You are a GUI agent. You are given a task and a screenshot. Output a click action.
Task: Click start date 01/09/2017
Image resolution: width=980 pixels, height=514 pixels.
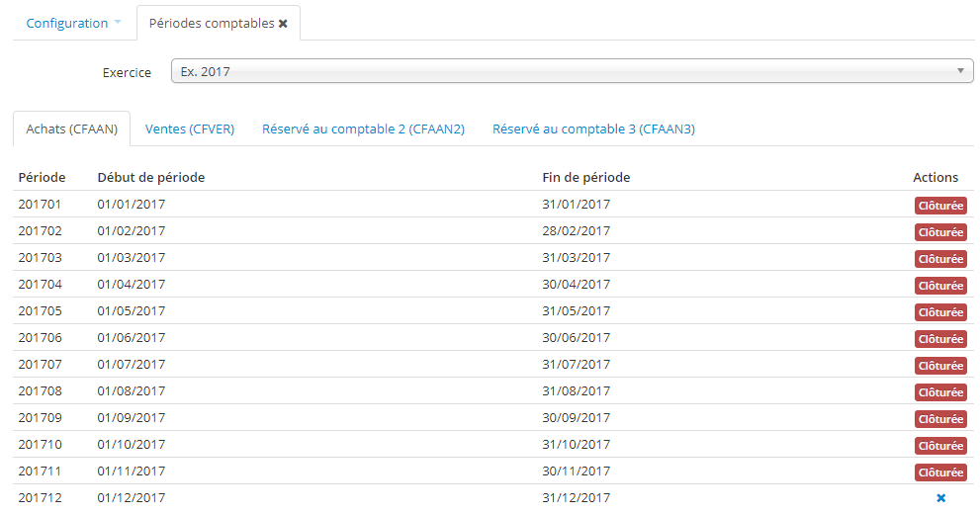132,418
